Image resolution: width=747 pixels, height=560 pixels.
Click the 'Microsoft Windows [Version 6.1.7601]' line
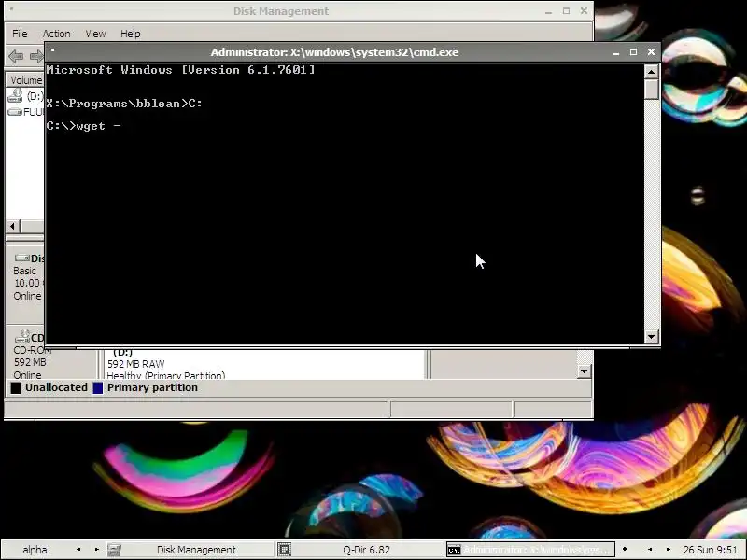tap(180, 70)
